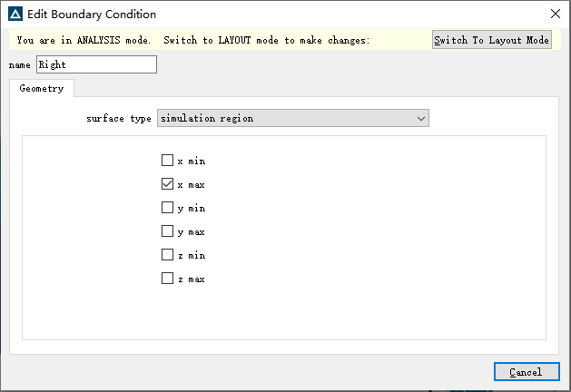Enable the y min checkbox

point(167,208)
